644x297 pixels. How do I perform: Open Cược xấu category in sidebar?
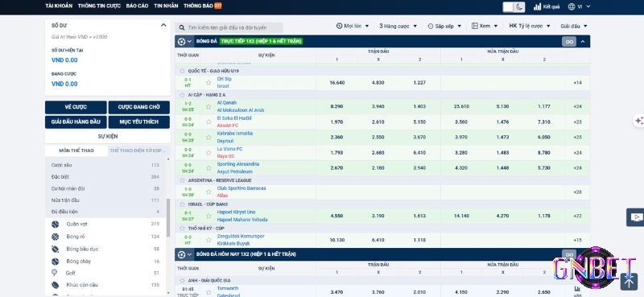click(105, 165)
